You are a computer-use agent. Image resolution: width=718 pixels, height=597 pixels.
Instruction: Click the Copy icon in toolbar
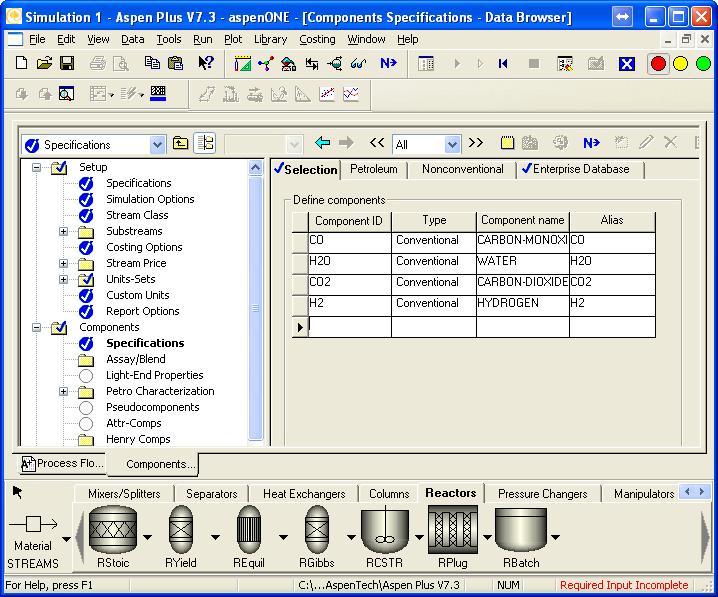152,63
